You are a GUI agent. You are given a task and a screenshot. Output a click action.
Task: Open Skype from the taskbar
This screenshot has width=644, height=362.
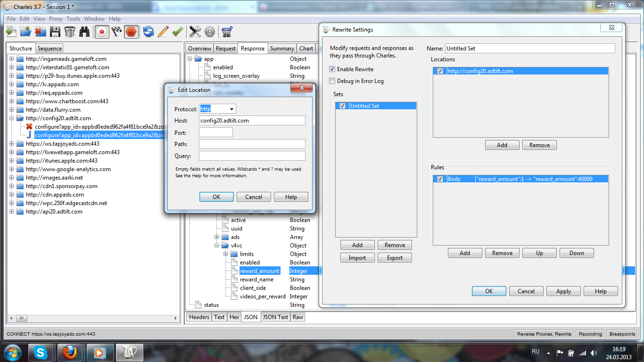point(41,352)
